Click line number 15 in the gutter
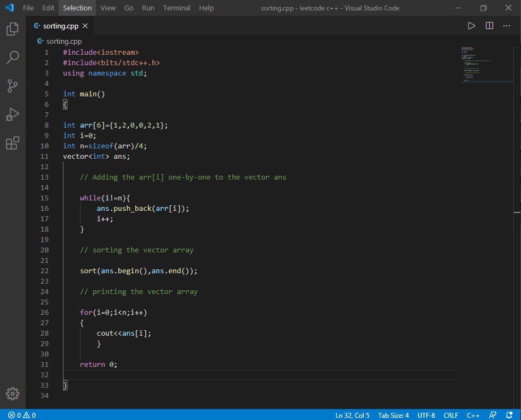The width and height of the screenshot is (521, 420). pyautogui.click(x=44, y=198)
